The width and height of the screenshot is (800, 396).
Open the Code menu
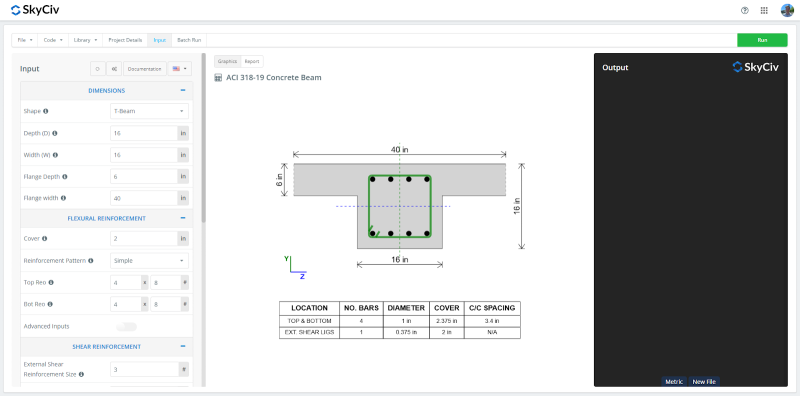pyautogui.click(x=53, y=40)
